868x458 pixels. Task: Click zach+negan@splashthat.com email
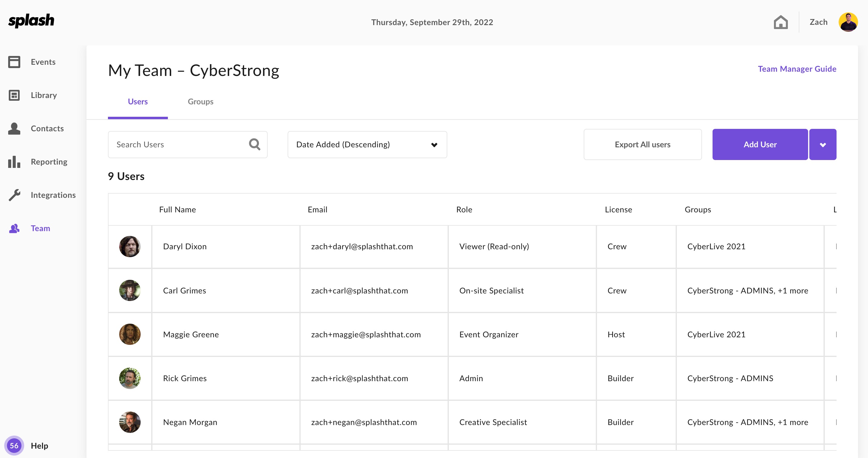pyautogui.click(x=364, y=422)
